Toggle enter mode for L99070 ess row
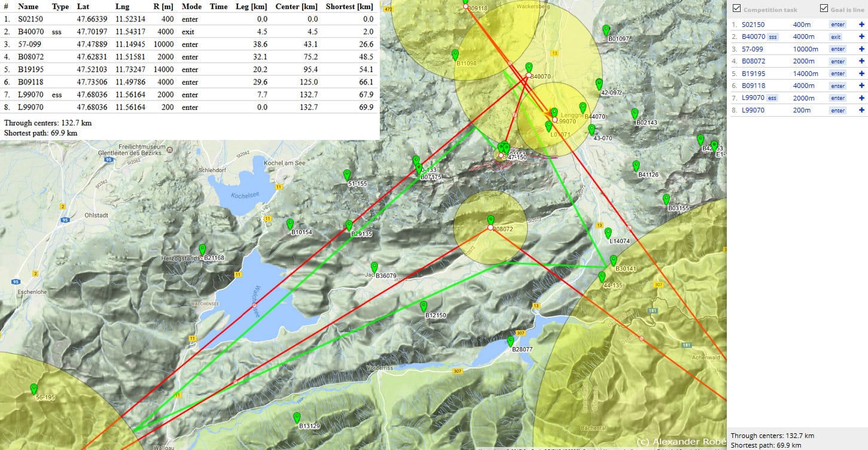The height and width of the screenshot is (450, 868). (837, 98)
